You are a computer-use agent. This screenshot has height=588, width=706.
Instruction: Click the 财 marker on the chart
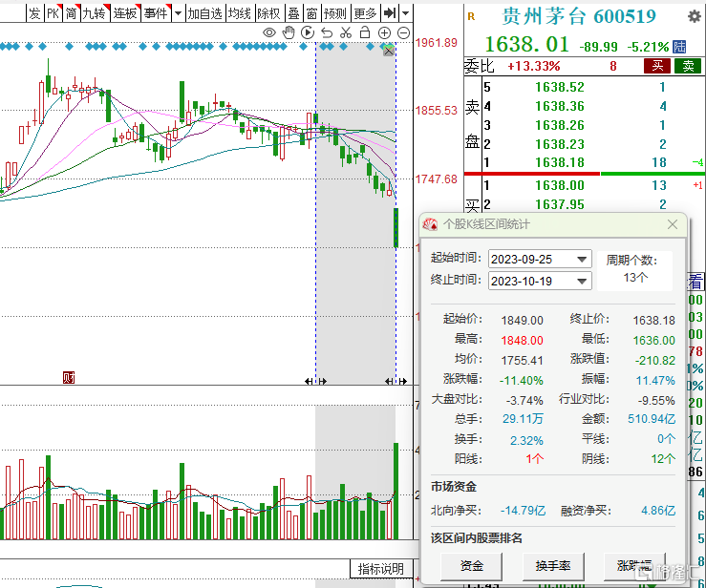[x=69, y=377]
